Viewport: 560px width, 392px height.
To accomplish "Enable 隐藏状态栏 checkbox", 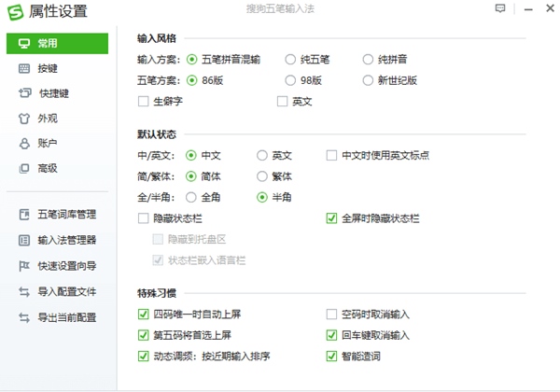I will 143,218.
